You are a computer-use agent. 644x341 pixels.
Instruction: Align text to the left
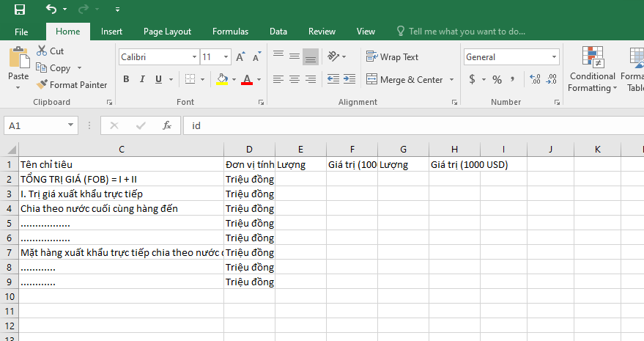point(278,79)
